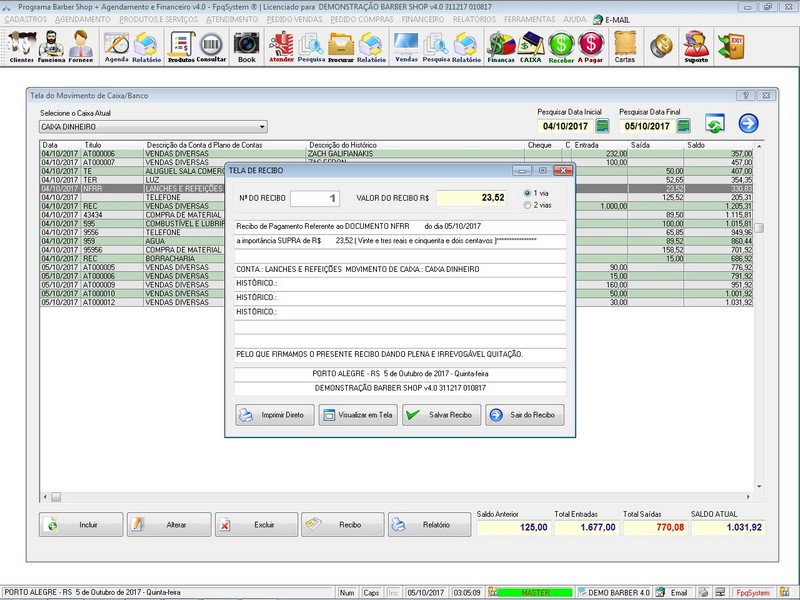Click the horizontal scrollbar under the table
This screenshot has height=600, width=800.
(400, 496)
